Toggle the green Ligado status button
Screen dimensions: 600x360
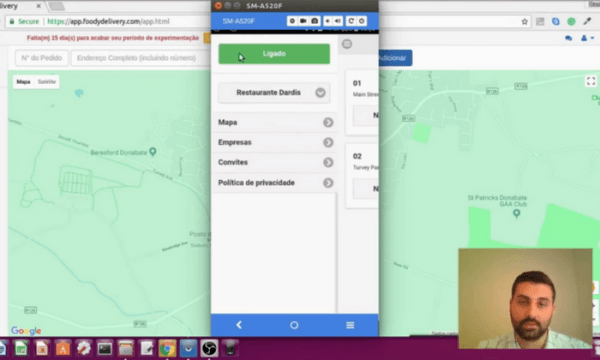(x=274, y=54)
